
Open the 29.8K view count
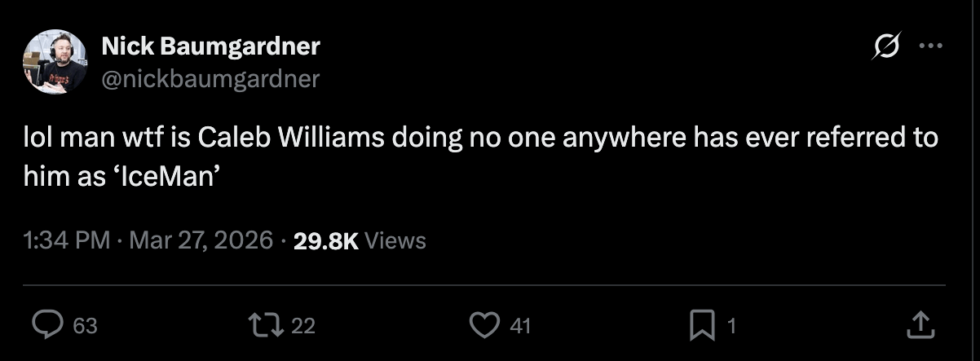[325, 240]
